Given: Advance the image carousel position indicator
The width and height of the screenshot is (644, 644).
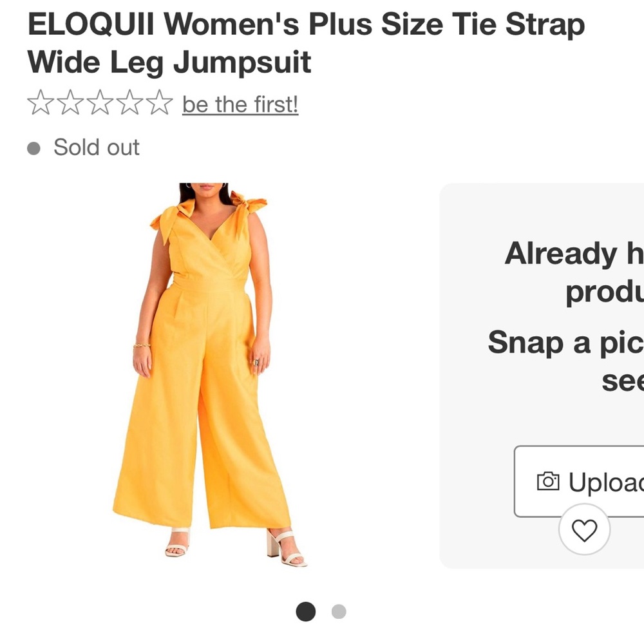Looking at the screenshot, I should pyautogui.click(x=338, y=611).
